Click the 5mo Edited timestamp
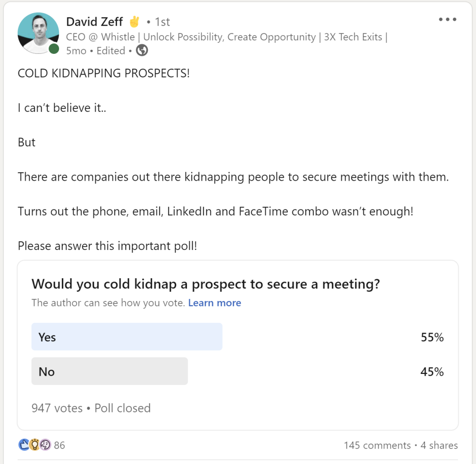The height and width of the screenshot is (464, 476). [x=95, y=51]
